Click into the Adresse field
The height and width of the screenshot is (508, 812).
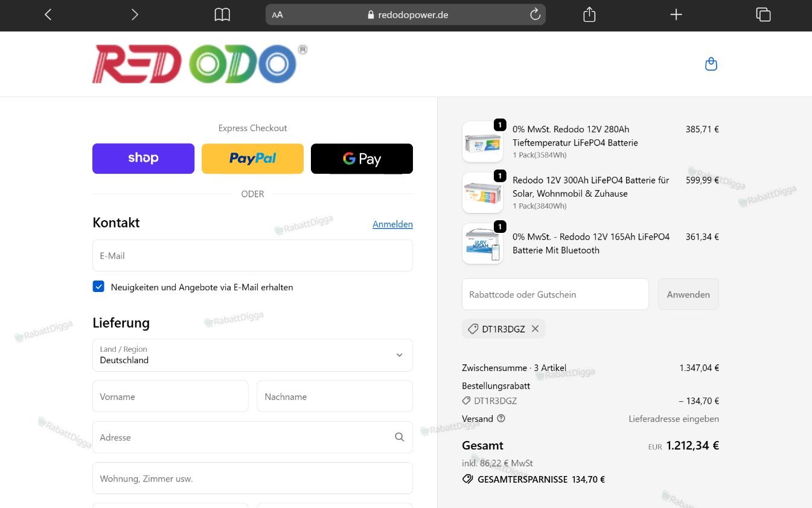click(252, 437)
